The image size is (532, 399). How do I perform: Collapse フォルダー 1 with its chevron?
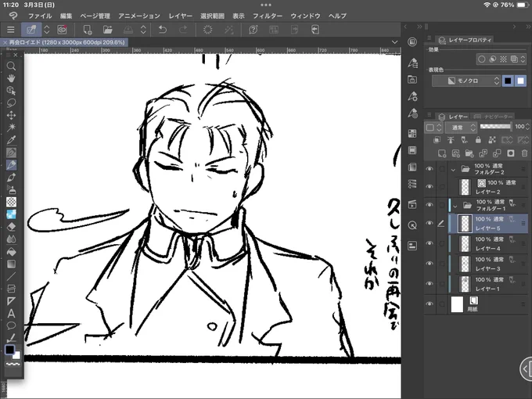(x=455, y=206)
